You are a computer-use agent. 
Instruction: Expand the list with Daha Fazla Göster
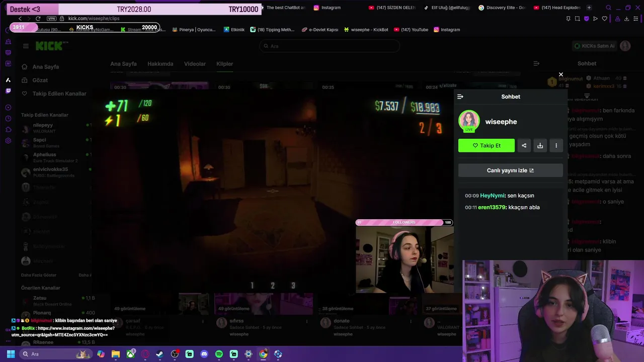[39, 275]
